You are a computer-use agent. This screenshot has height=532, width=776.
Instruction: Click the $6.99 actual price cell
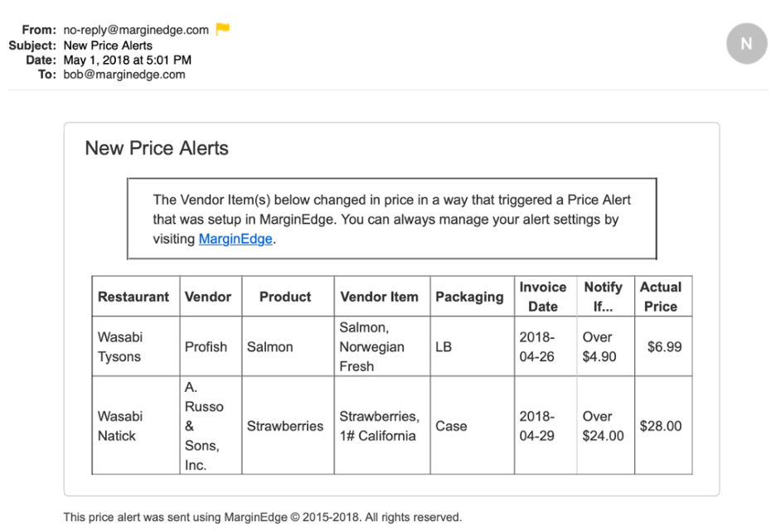[x=663, y=346]
